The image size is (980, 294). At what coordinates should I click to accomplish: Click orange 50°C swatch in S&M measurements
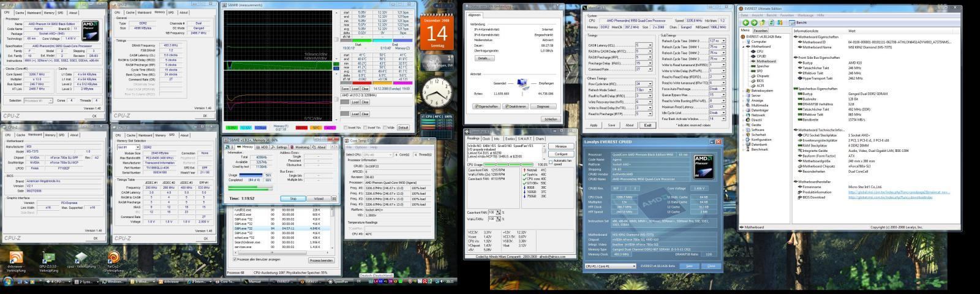(x=315, y=127)
